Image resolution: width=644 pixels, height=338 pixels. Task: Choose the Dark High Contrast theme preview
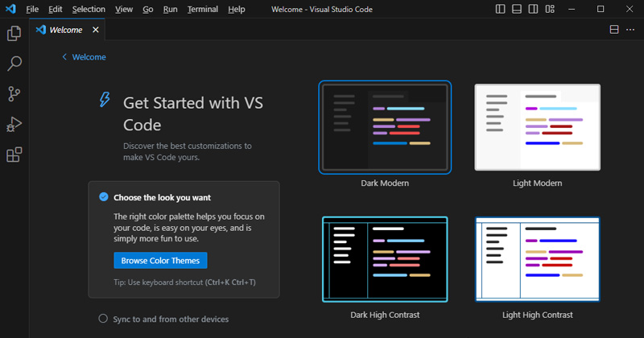(x=385, y=259)
